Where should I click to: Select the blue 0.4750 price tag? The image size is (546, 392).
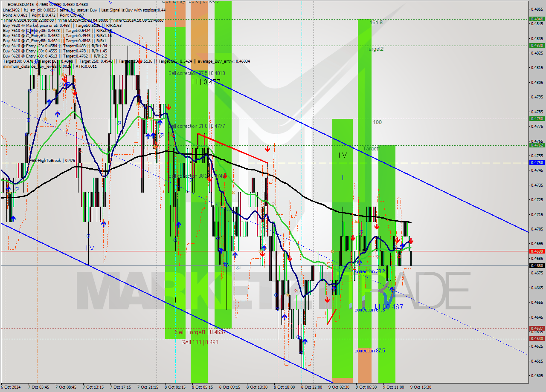[x=536, y=162]
